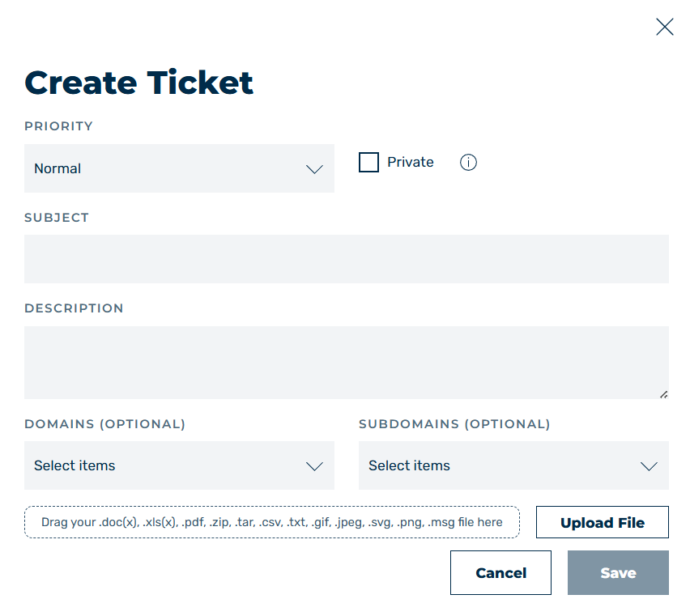Viewport: 690px width, 616px height.
Task: Click the Private checkbox label text
Action: click(410, 162)
